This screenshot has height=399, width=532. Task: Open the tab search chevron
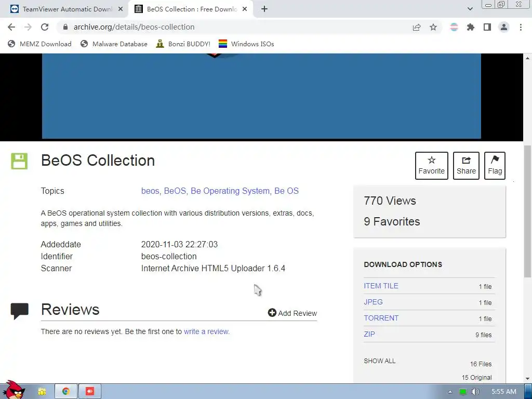pos(470,9)
